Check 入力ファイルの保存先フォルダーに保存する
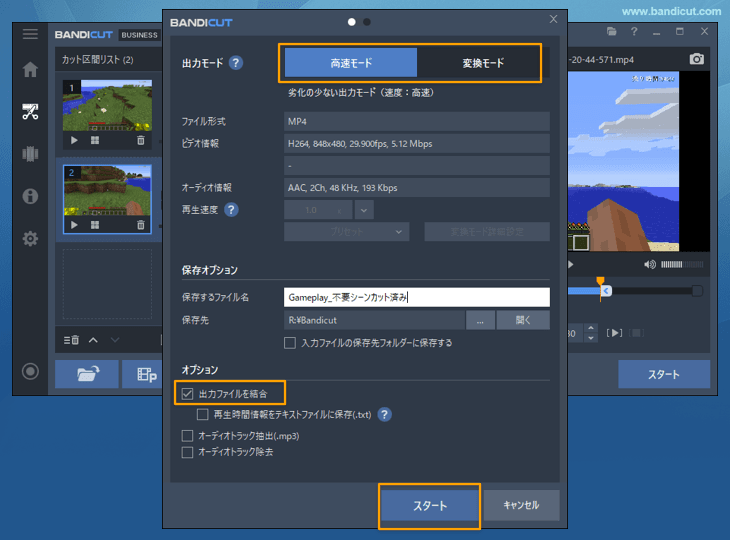 (290, 343)
